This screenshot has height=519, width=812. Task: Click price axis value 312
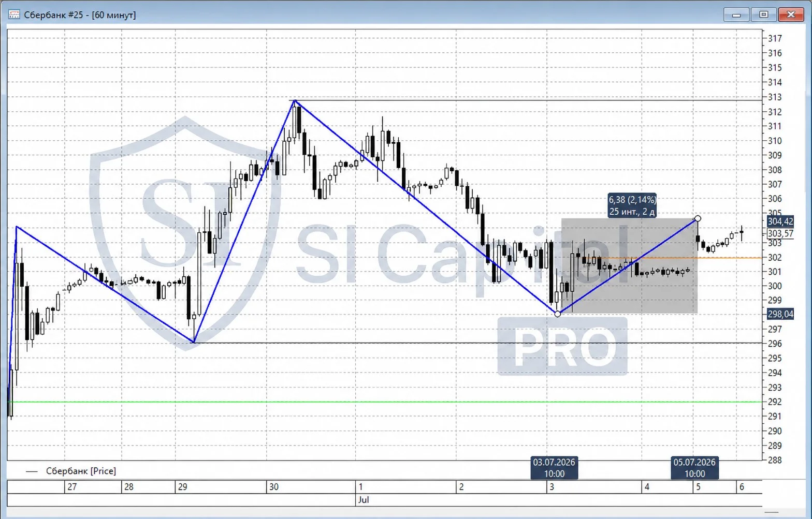[x=775, y=112]
